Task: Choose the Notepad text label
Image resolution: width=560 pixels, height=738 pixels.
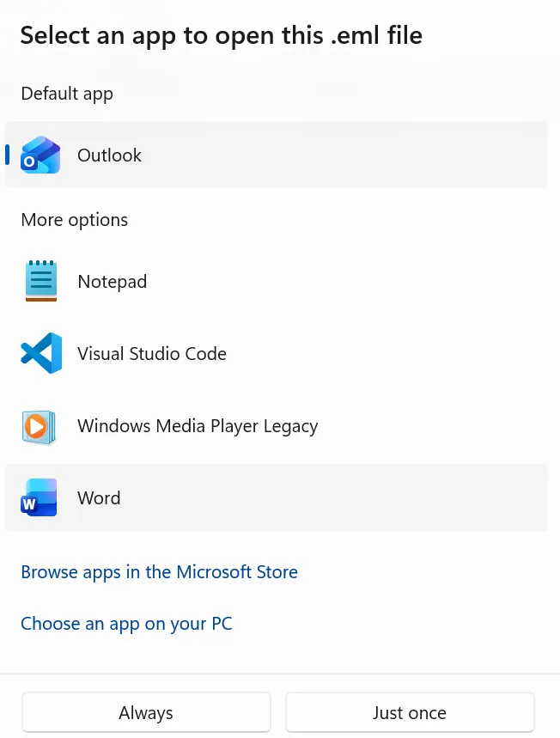Action: coord(112,282)
